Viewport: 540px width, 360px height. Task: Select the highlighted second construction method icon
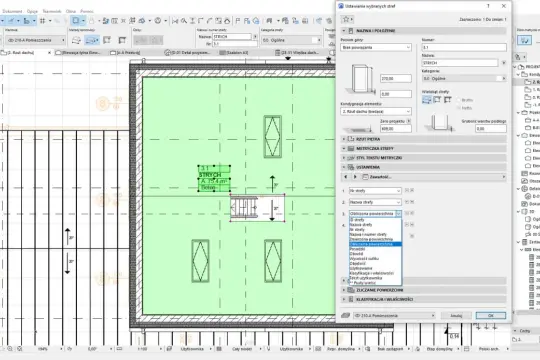coord(92,40)
